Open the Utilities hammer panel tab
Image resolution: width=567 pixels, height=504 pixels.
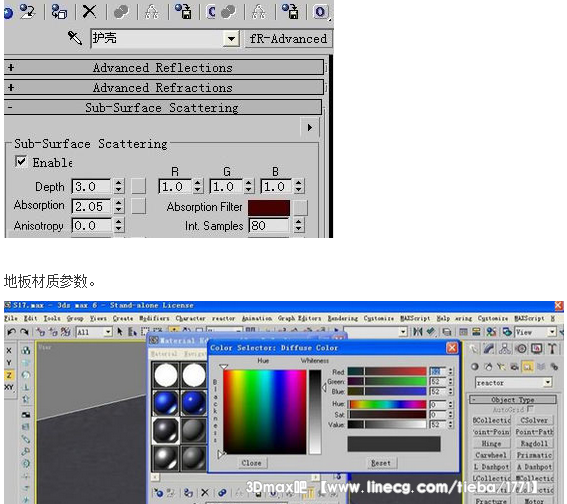pos(552,349)
